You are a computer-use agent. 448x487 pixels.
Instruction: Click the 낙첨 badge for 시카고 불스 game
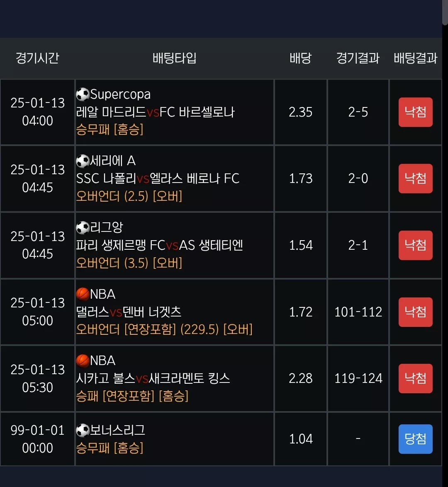point(415,378)
